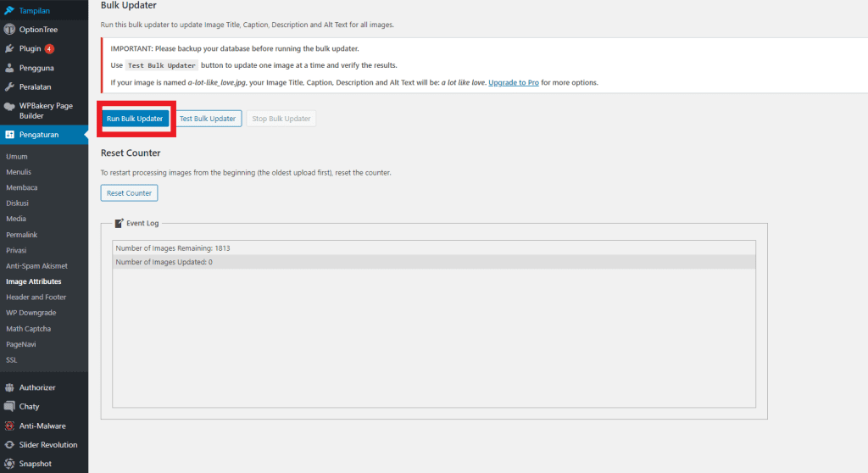Click the Authorizer sidebar icon
This screenshot has width=868, height=473.
point(9,387)
